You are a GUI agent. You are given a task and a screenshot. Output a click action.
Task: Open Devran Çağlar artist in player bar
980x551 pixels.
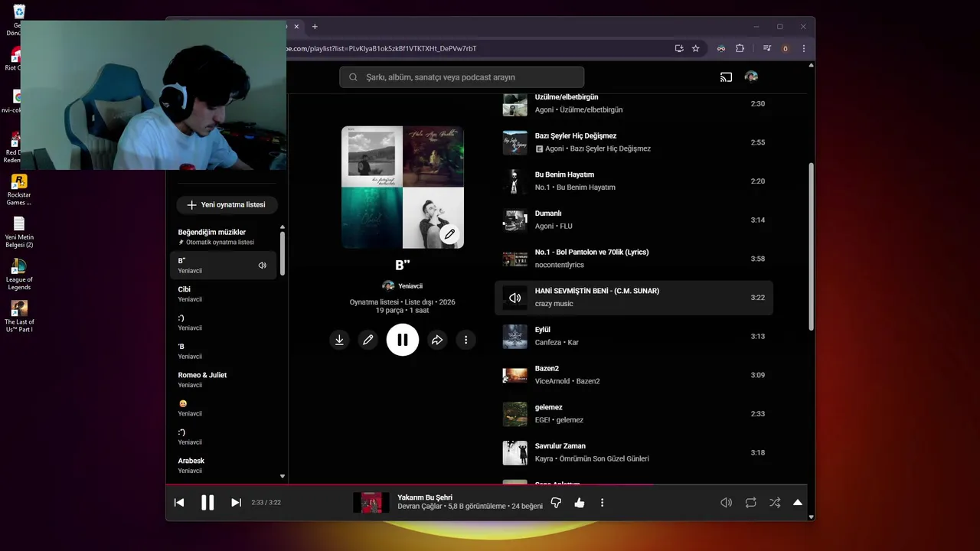(420, 507)
